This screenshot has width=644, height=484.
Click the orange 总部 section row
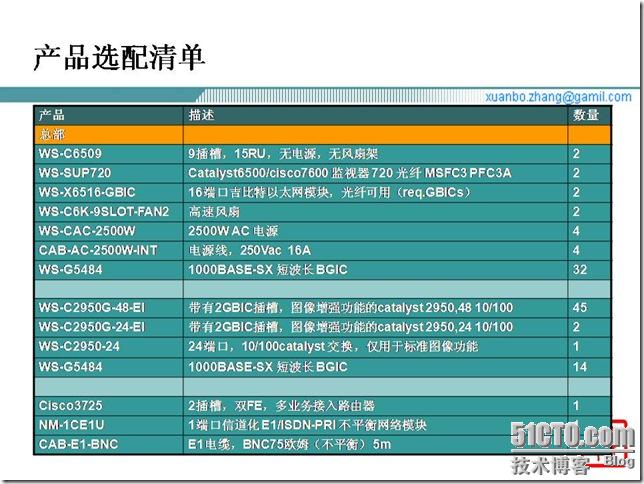click(x=322, y=134)
